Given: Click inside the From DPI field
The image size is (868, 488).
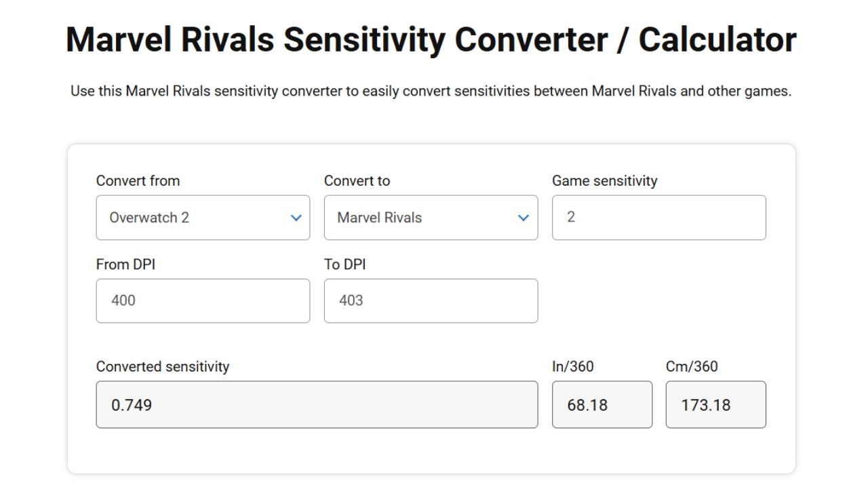Looking at the screenshot, I should pyautogui.click(x=202, y=300).
